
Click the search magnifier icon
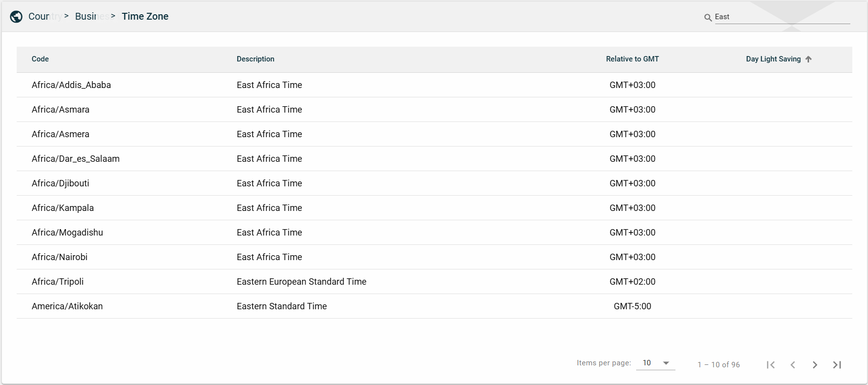(708, 18)
